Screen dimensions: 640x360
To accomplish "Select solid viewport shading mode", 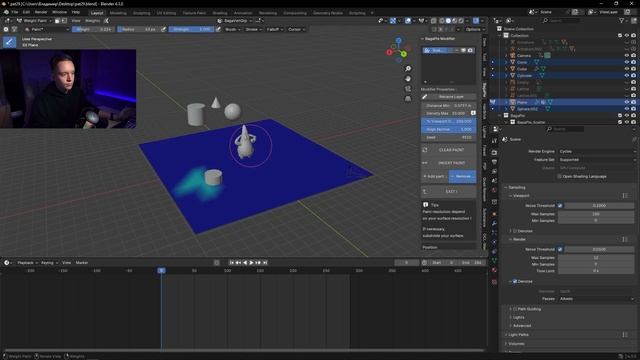I will 448,20.
